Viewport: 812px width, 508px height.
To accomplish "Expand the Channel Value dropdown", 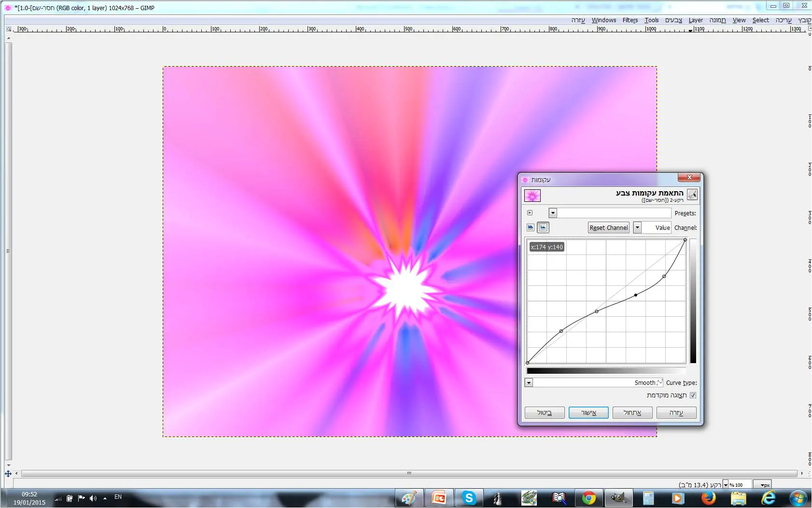I will (x=637, y=227).
